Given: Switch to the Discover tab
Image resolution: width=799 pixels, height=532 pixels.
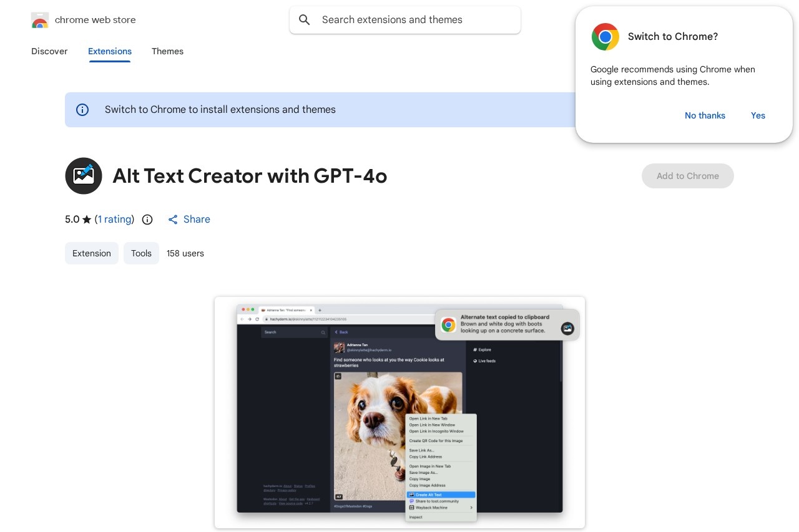Looking at the screenshot, I should point(49,52).
